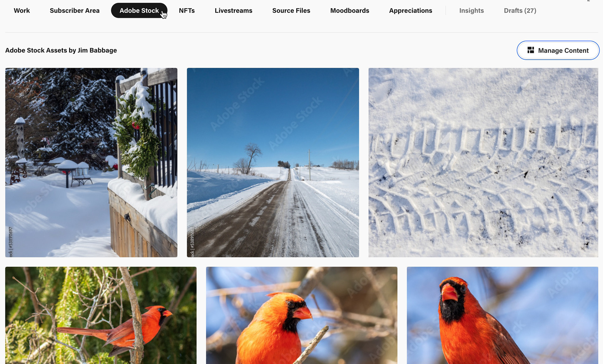
Task: Open the Livestreams tab
Action: coord(233,10)
